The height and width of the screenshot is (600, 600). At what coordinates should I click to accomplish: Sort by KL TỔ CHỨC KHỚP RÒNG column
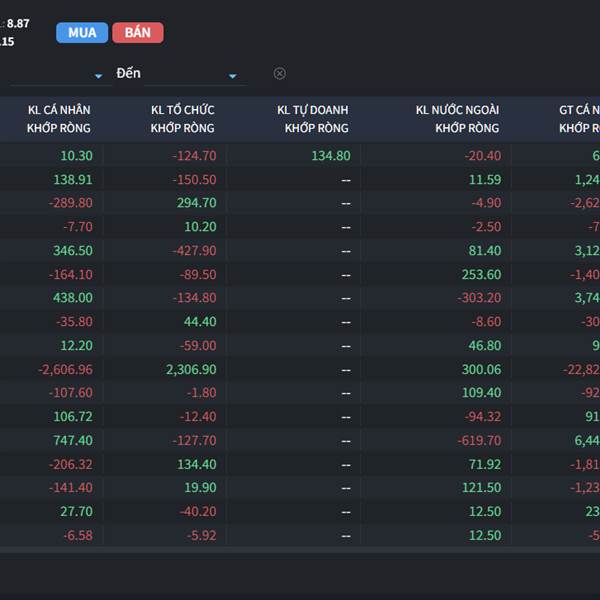click(183, 119)
